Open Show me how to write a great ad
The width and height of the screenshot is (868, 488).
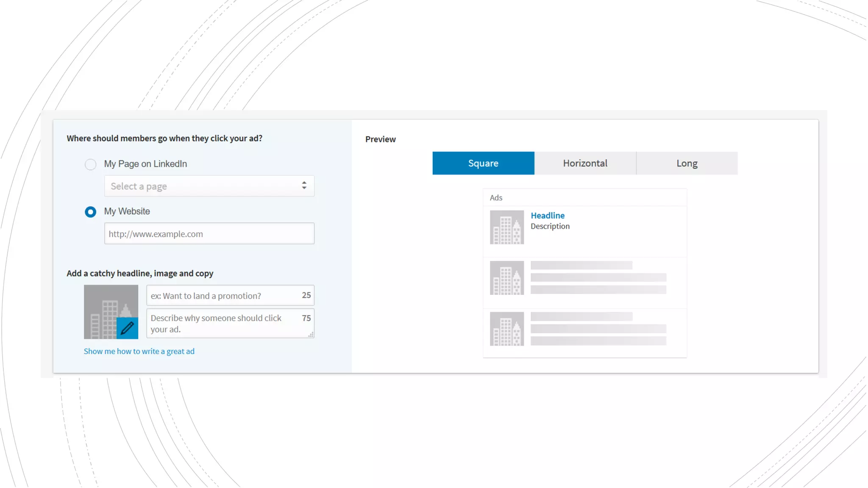click(x=139, y=351)
